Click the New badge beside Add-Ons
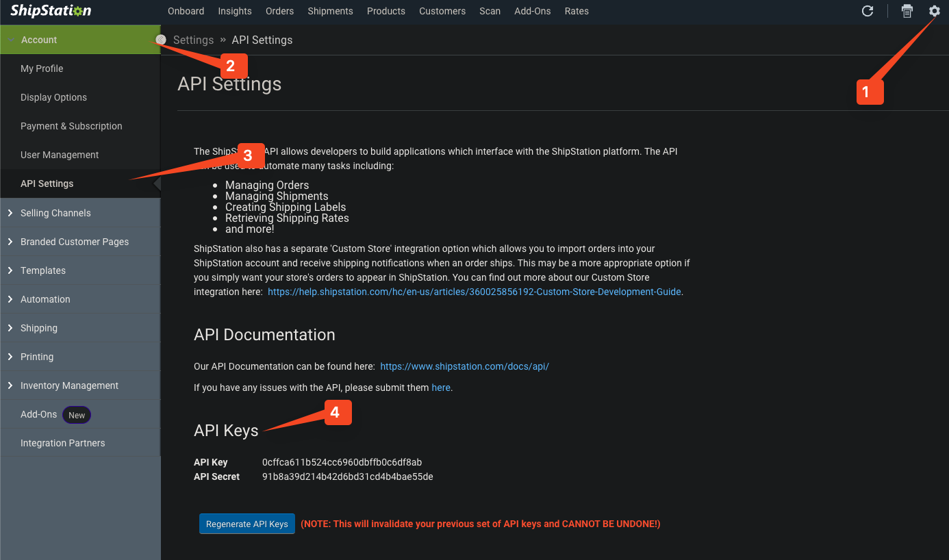949x560 pixels. (x=77, y=415)
